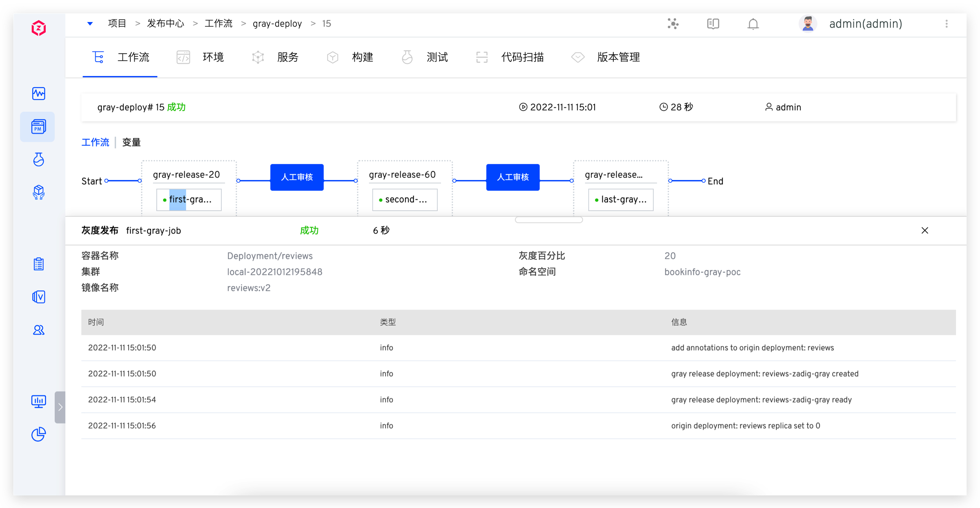The height and width of the screenshot is (508, 980).
Task: Open the pie chart statistics icon
Action: tap(39, 434)
